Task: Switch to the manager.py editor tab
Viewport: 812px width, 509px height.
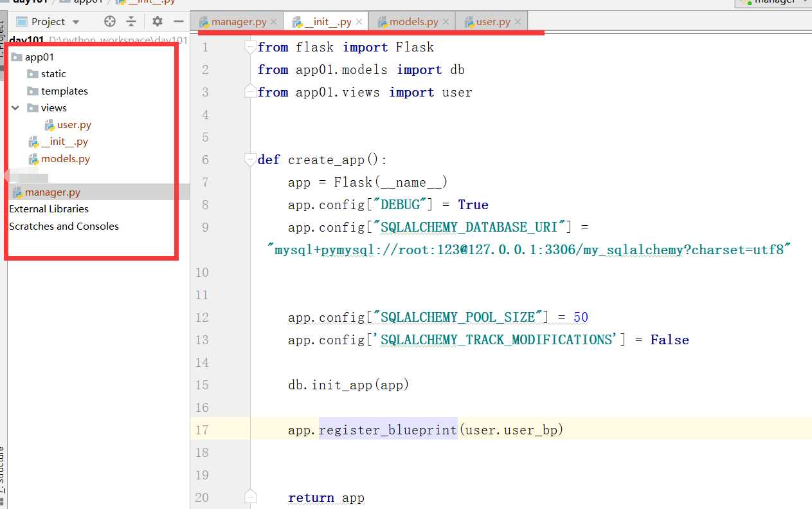Action: [x=239, y=22]
